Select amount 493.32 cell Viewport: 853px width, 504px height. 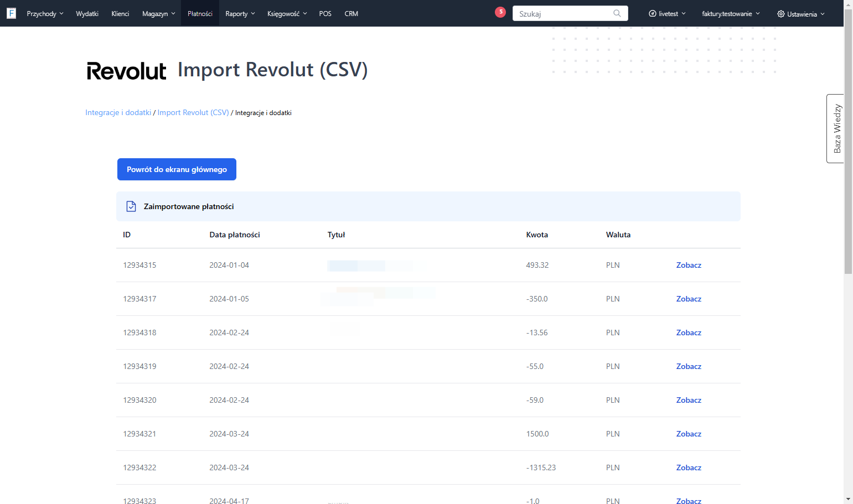coord(537,265)
